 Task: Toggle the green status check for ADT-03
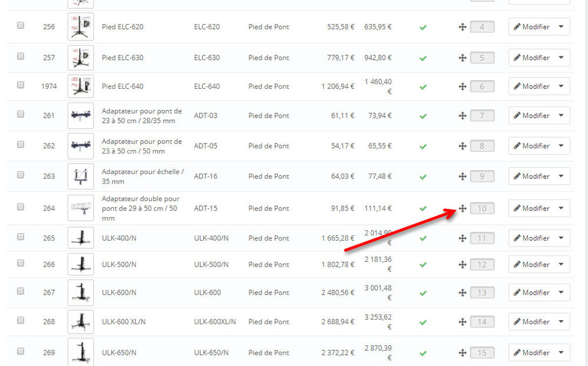click(x=423, y=116)
